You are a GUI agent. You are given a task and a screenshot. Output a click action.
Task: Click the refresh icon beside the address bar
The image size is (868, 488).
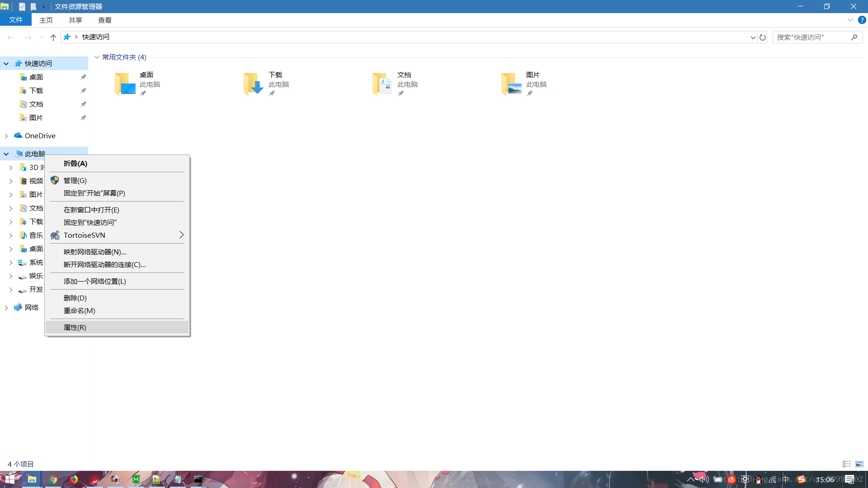coord(763,38)
